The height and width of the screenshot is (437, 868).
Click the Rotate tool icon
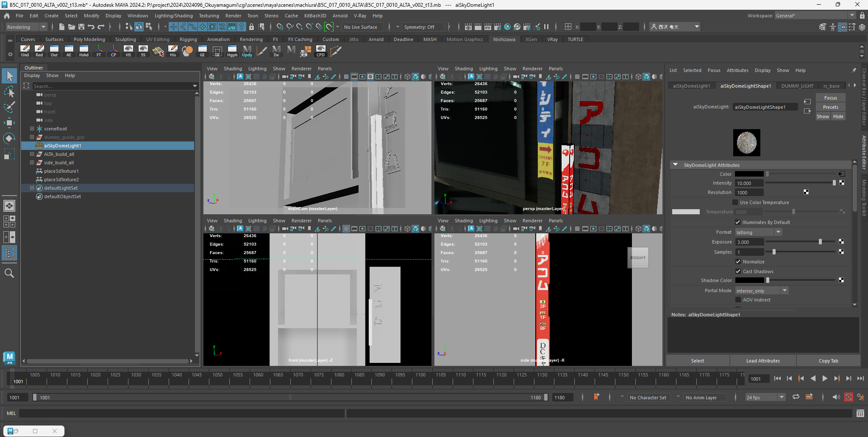pos(9,138)
